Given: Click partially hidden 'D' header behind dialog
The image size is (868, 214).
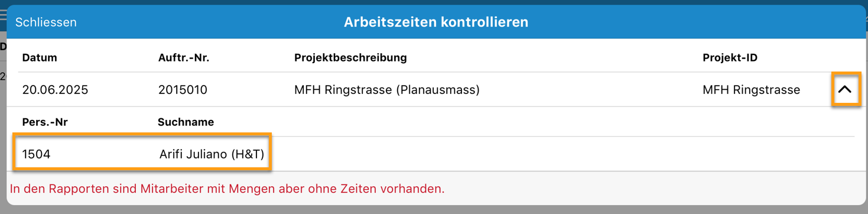Looking at the screenshot, I should tap(2, 46).
